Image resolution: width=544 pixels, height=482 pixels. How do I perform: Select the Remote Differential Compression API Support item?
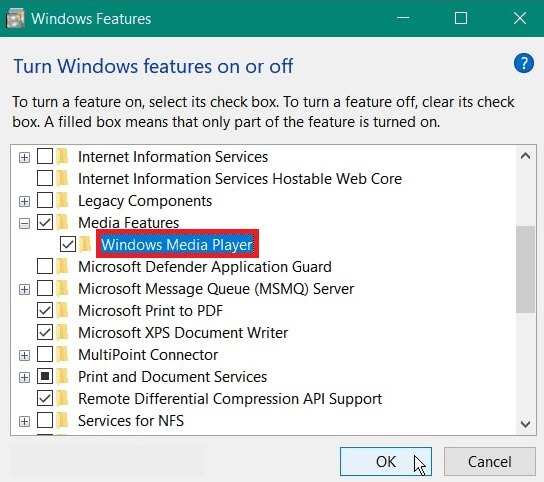click(230, 399)
